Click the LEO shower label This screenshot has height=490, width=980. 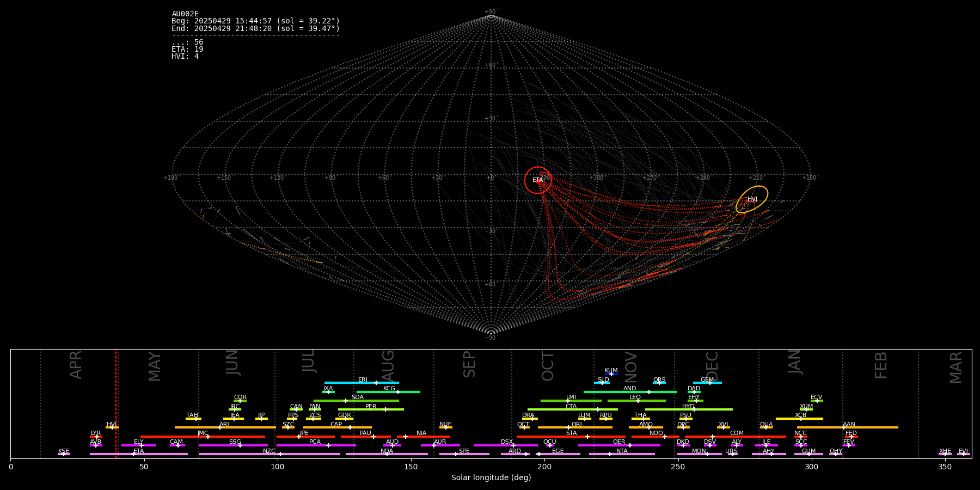pyautogui.click(x=635, y=397)
